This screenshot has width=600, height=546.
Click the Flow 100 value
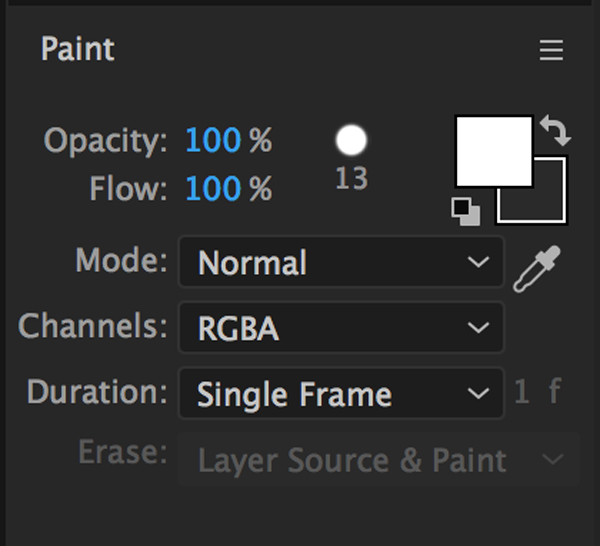pos(213,188)
